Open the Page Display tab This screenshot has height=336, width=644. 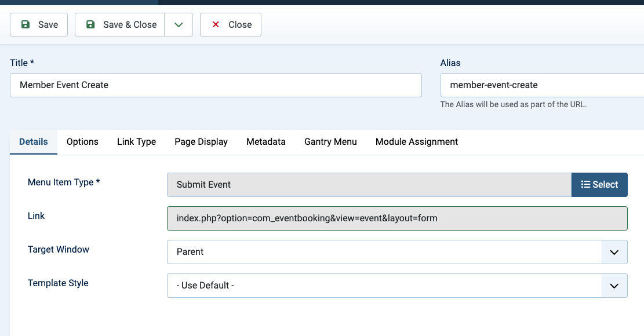click(x=201, y=142)
